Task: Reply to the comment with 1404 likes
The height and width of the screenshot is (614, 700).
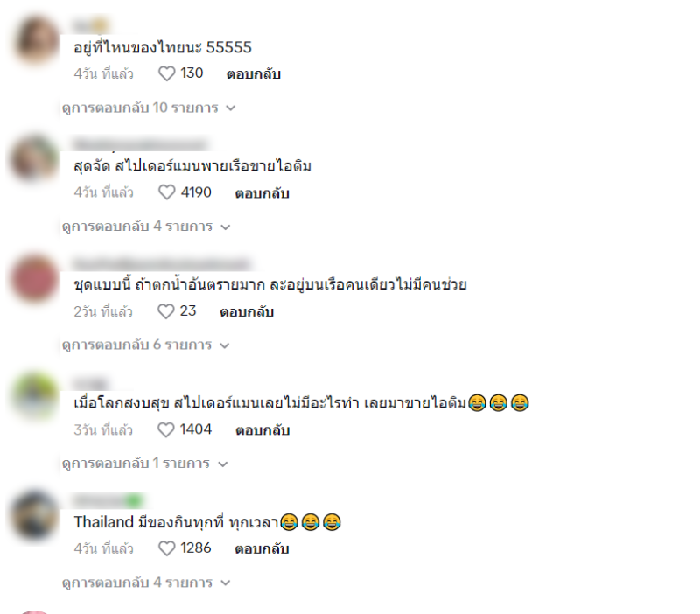Action: 262,430
